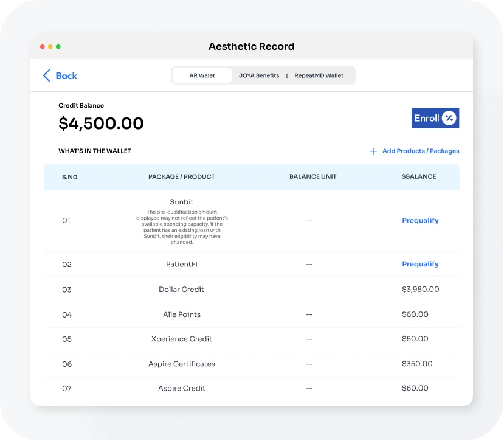
Task: Click the green maximize window dot
Action: tap(58, 47)
